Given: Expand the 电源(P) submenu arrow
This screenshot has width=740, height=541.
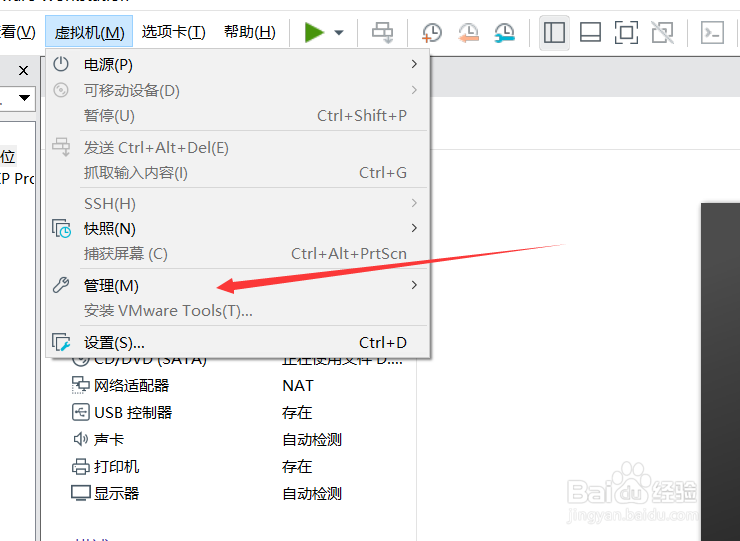Looking at the screenshot, I should pos(414,64).
